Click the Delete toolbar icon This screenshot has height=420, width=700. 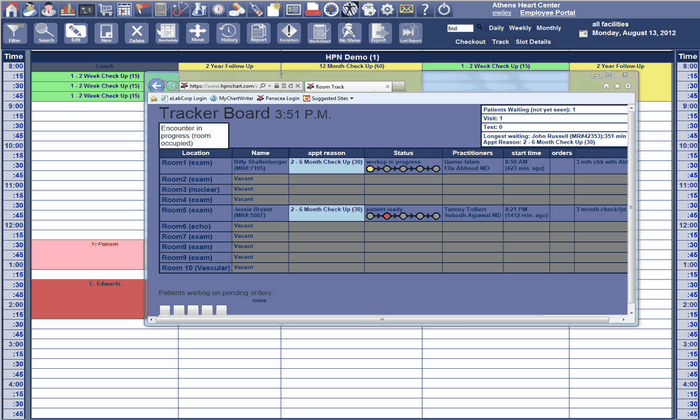(137, 33)
